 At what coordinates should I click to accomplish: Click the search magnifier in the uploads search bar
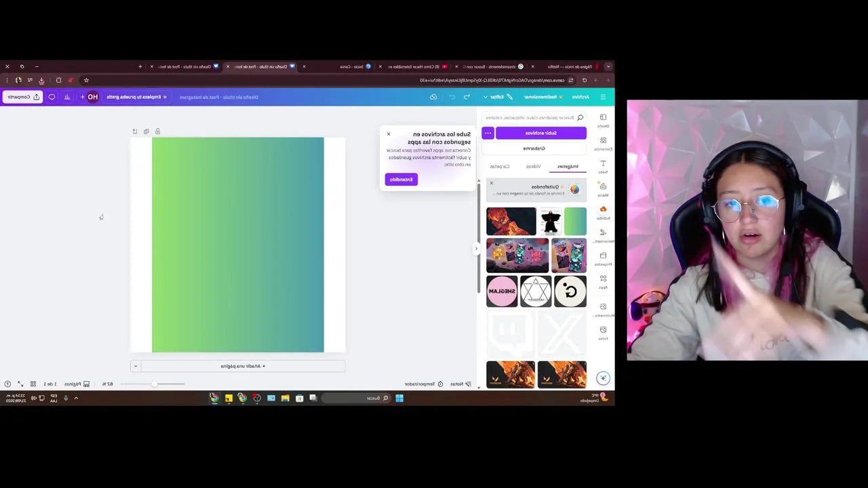tap(580, 117)
